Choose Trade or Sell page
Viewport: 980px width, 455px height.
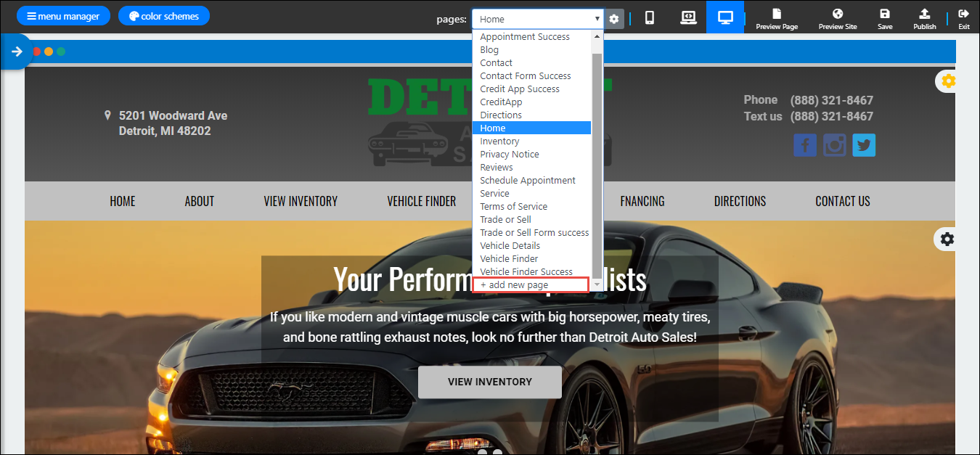coord(532,220)
